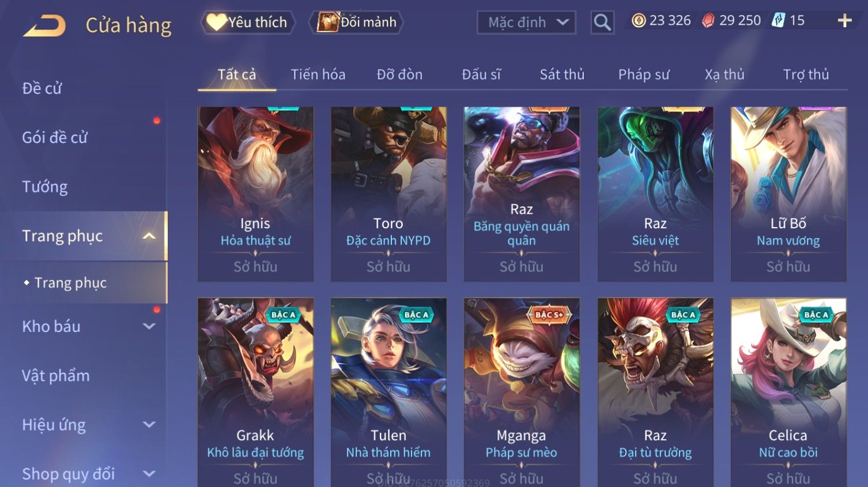Open the search magnifier icon
The width and height of the screenshot is (868, 487).
tap(602, 22)
